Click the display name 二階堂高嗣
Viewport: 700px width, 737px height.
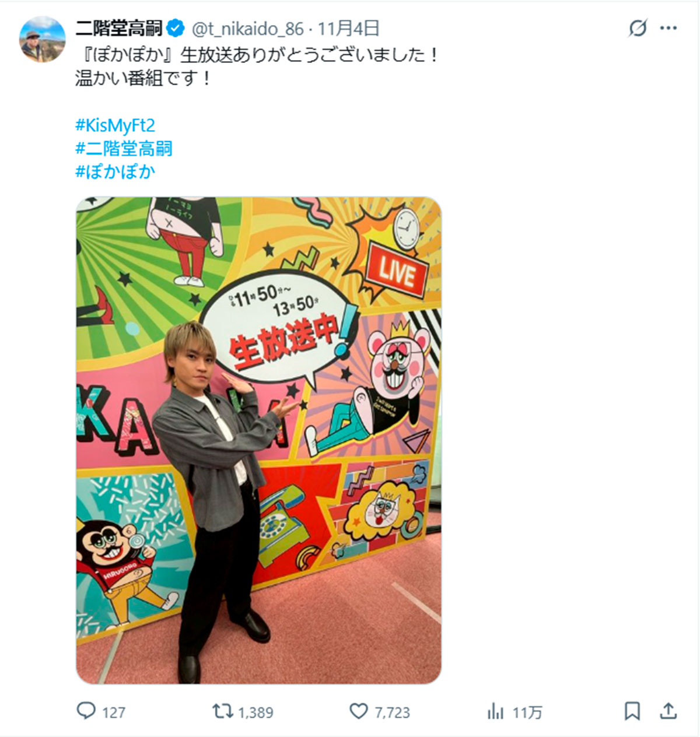coord(119,28)
